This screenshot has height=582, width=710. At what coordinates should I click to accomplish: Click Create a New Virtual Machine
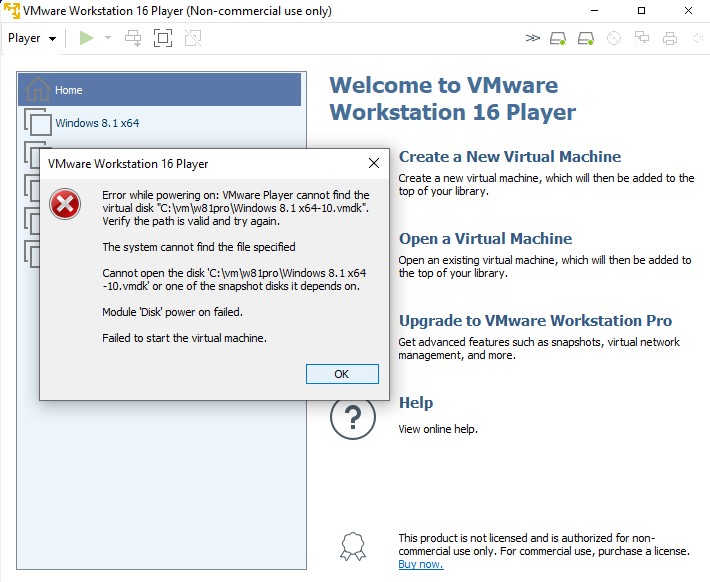[509, 157]
